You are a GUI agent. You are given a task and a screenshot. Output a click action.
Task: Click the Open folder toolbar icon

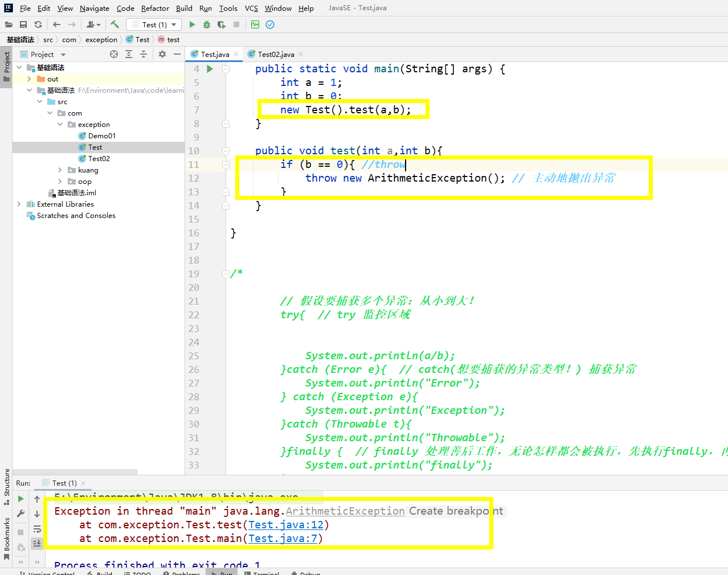click(x=9, y=24)
